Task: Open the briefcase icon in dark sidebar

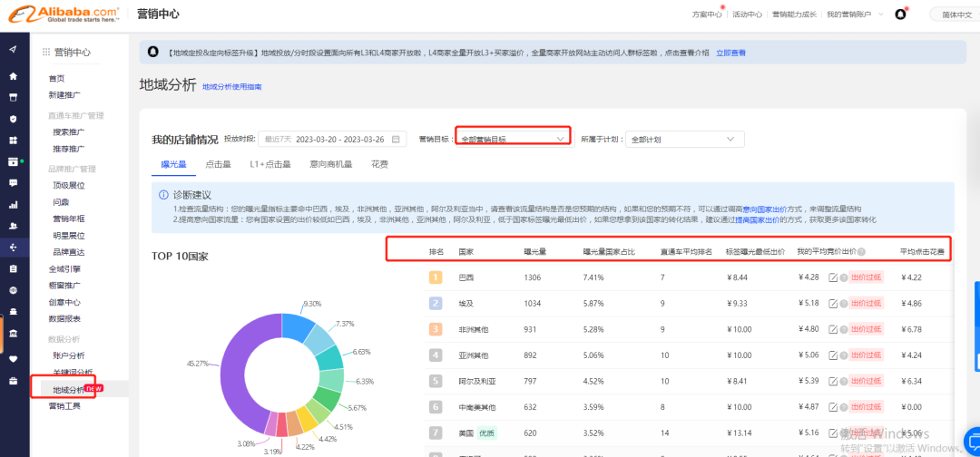Action: pos(13,380)
